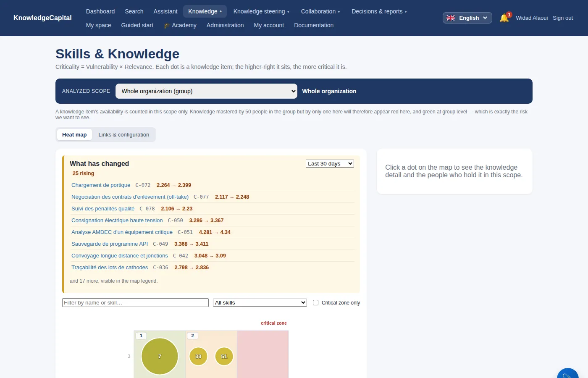The width and height of the screenshot is (588, 378).
Task: Open the floating blue assistant button
Action: (x=568, y=373)
